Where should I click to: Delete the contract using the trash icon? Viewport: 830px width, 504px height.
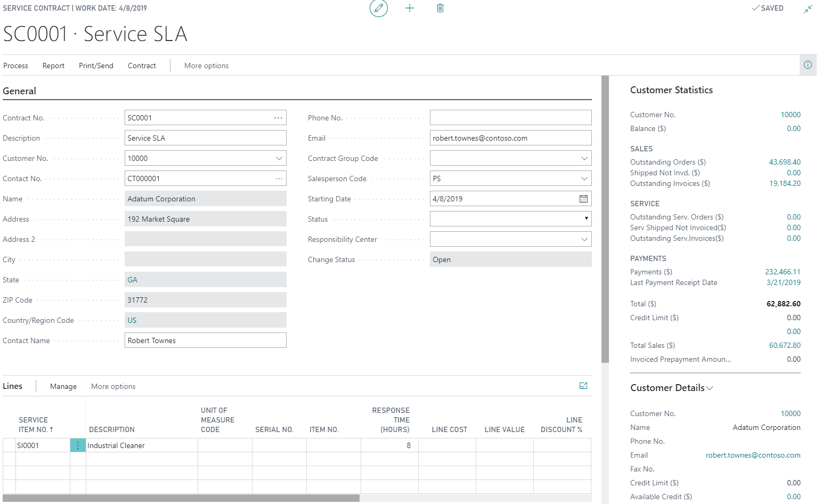point(440,8)
